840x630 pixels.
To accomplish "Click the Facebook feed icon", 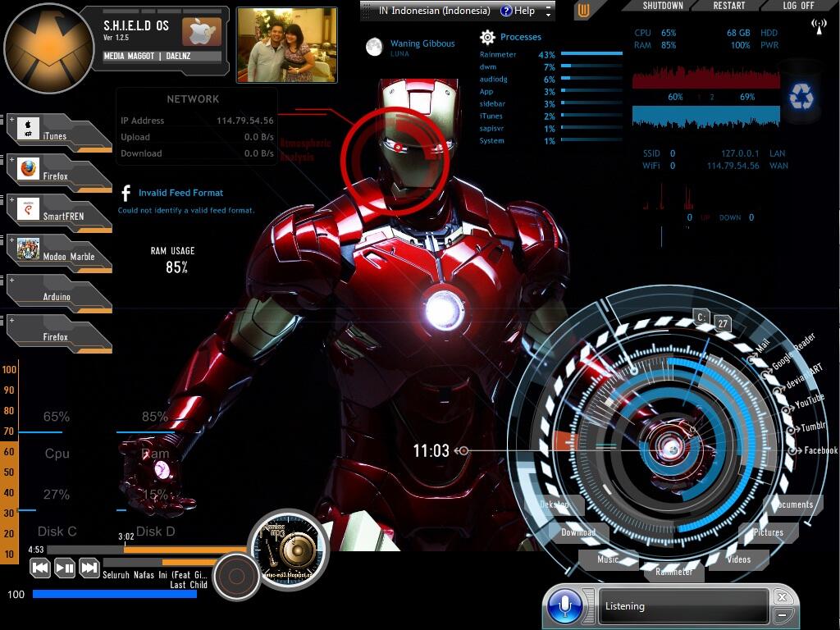I will click(126, 193).
